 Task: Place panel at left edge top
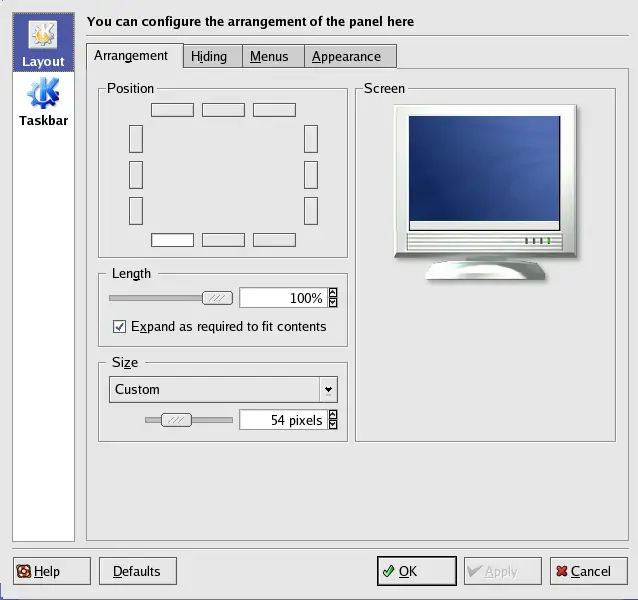(x=136, y=139)
